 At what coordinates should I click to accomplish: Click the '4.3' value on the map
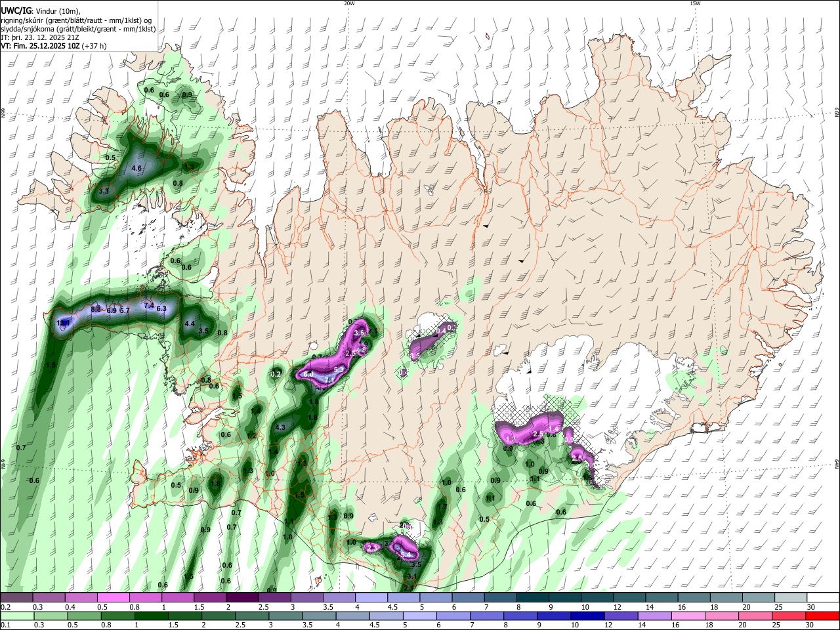280,427
